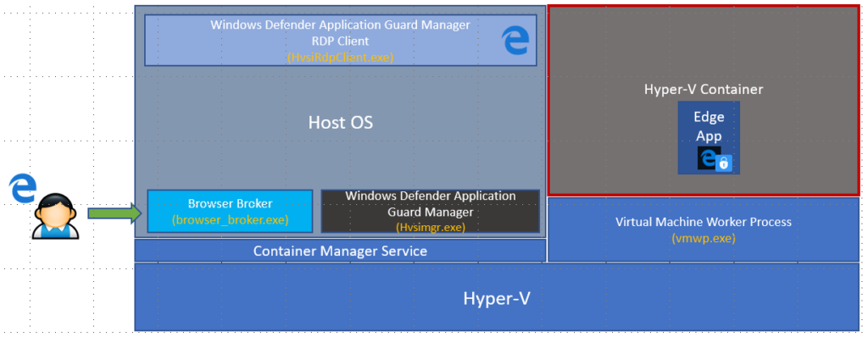The image size is (868, 337).
Task: Select the Host OS label
Action: pyautogui.click(x=341, y=122)
